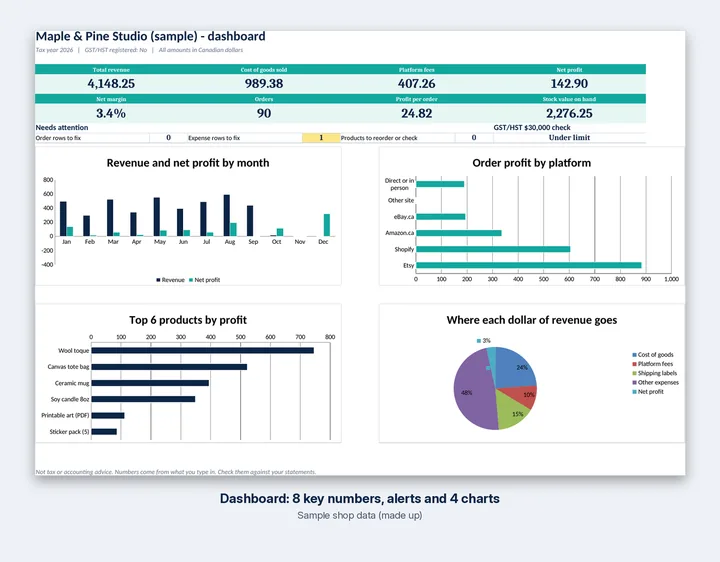720x562 pixels.
Task: Select the Net profit value 142.90
Action: 569,84
